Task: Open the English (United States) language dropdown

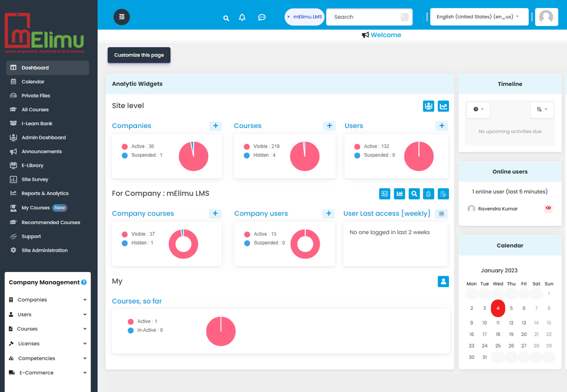Action: pyautogui.click(x=477, y=17)
